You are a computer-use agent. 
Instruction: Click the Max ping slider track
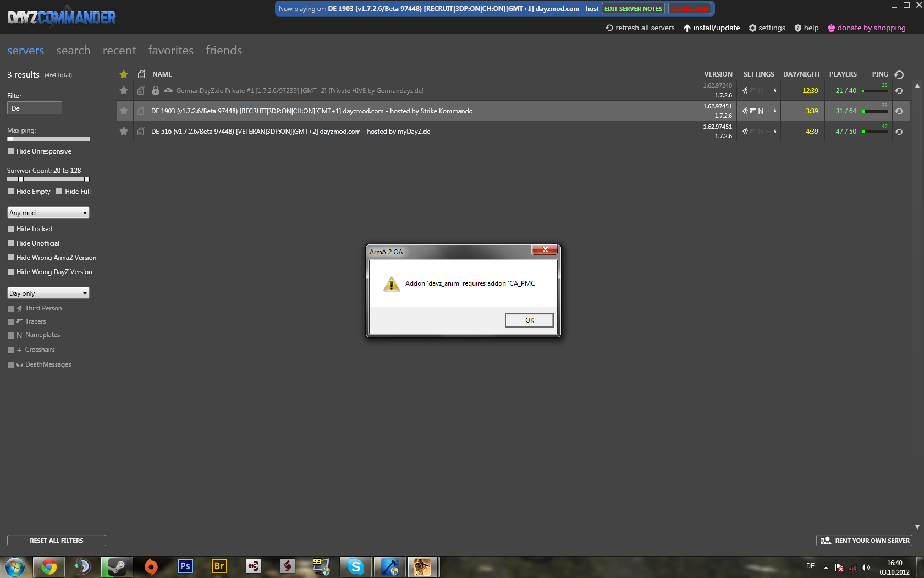[50, 139]
